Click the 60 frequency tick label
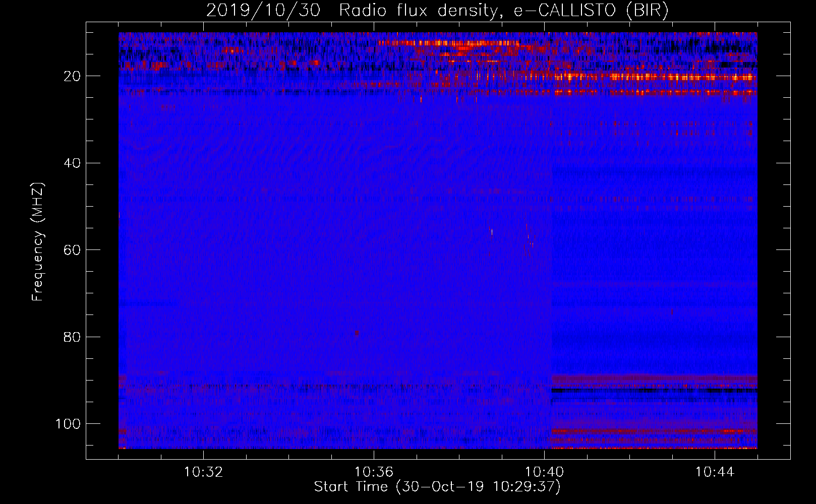This screenshot has width=816, height=504. coord(73,250)
